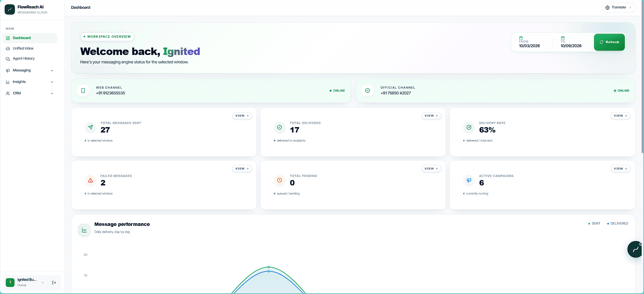Toggle the SENT legend series
Image resolution: width=644 pixels, height=294 pixels.
(x=594, y=224)
